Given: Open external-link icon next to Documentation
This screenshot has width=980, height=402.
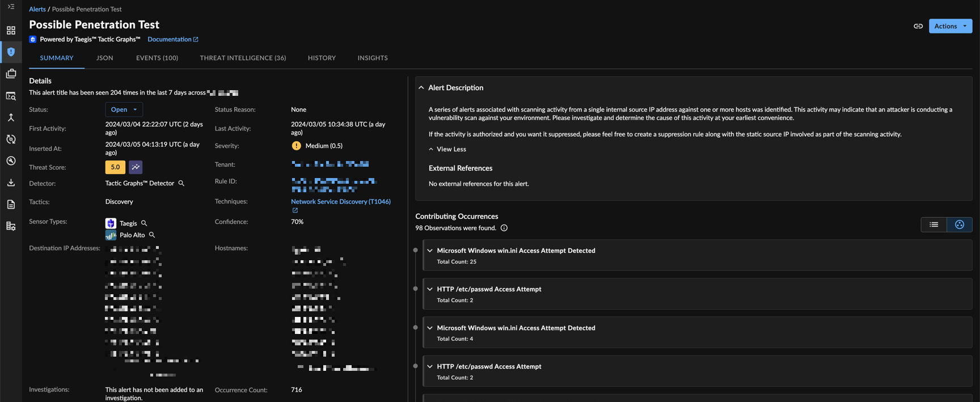Looking at the screenshot, I should 196,40.
